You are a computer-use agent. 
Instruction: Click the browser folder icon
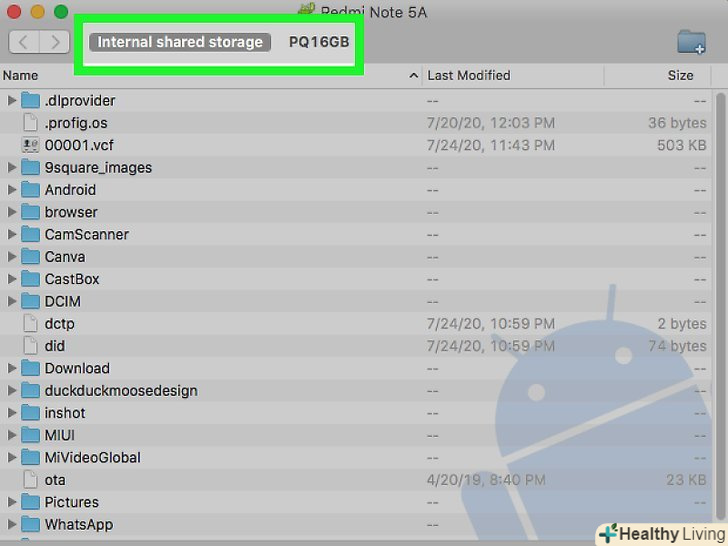[31, 212]
